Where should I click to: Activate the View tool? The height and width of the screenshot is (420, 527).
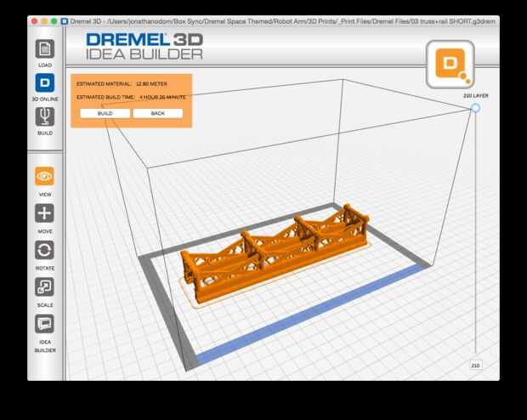click(x=44, y=176)
